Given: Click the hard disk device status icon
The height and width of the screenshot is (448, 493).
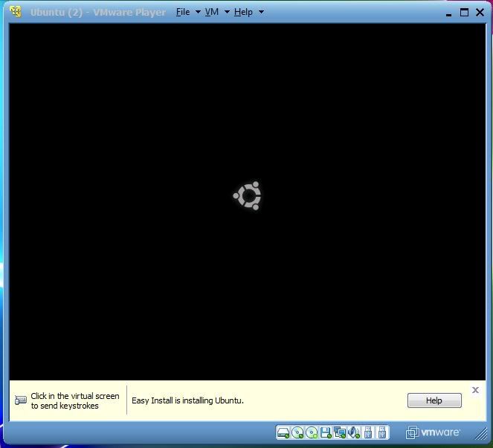Looking at the screenshot, I should pos(283,432).
